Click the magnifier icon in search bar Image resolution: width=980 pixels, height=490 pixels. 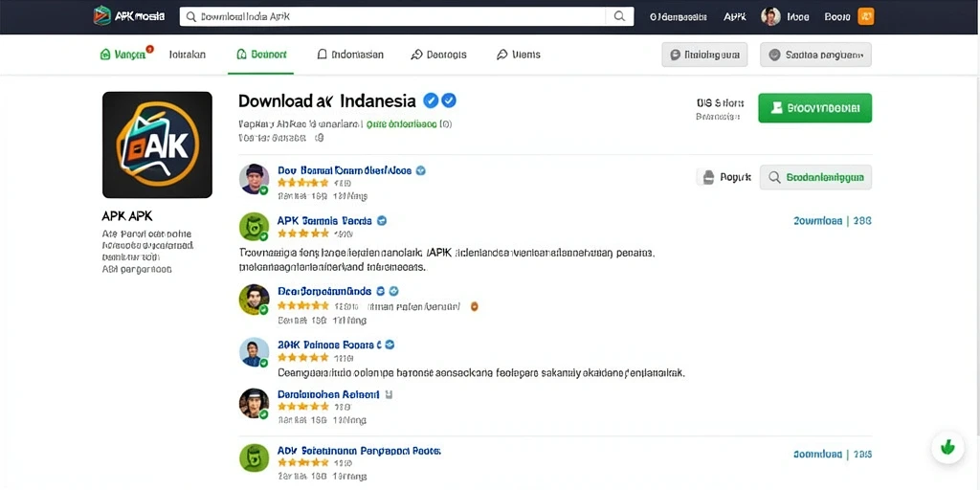pos(619,17)
